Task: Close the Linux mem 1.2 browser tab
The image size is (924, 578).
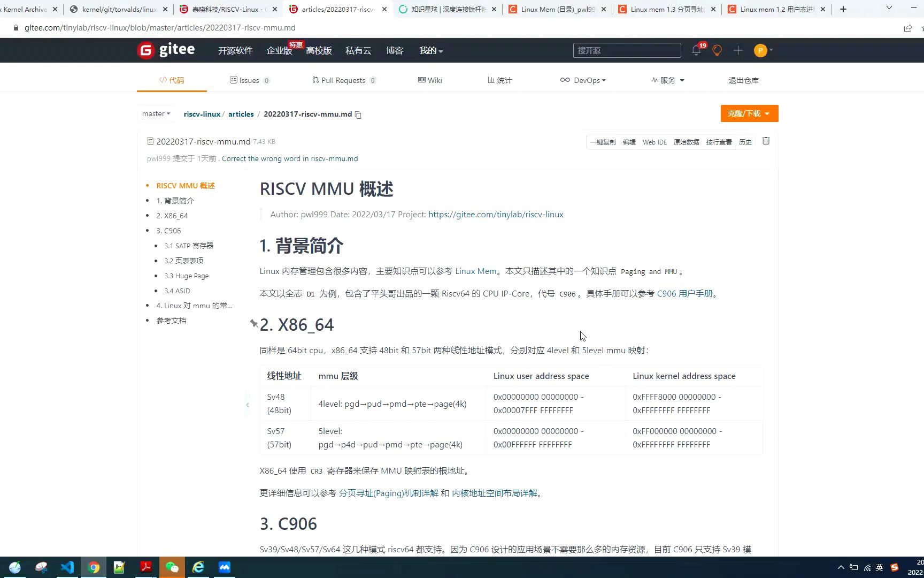Action: [822, 9]
